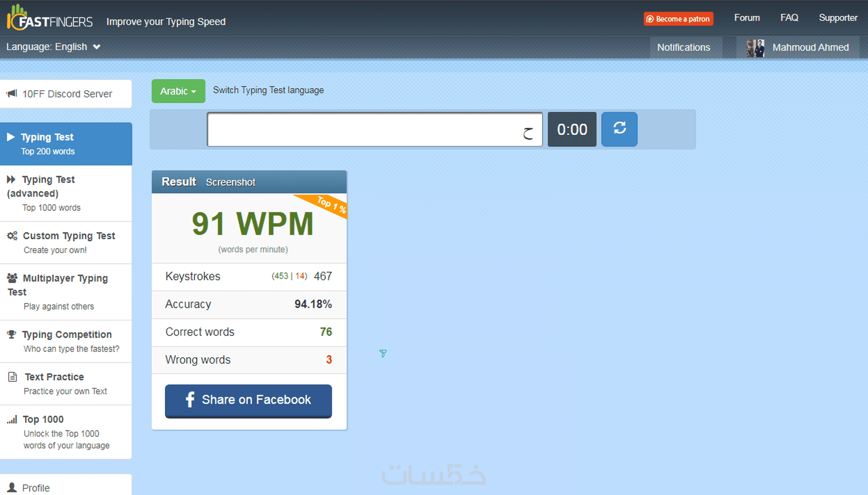Click the group icon for Multiplayer Typing Test
868x495 pixels.
click(x=12, y=278)
